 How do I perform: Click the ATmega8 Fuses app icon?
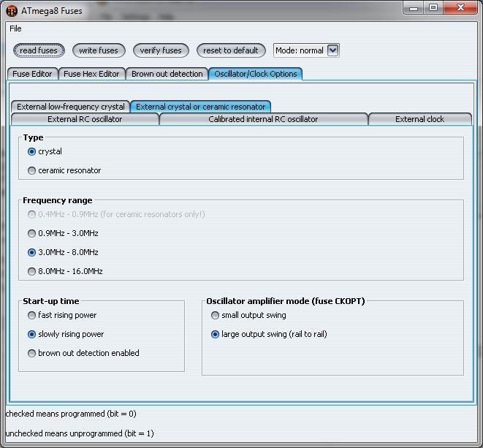[x=12, y=11]
